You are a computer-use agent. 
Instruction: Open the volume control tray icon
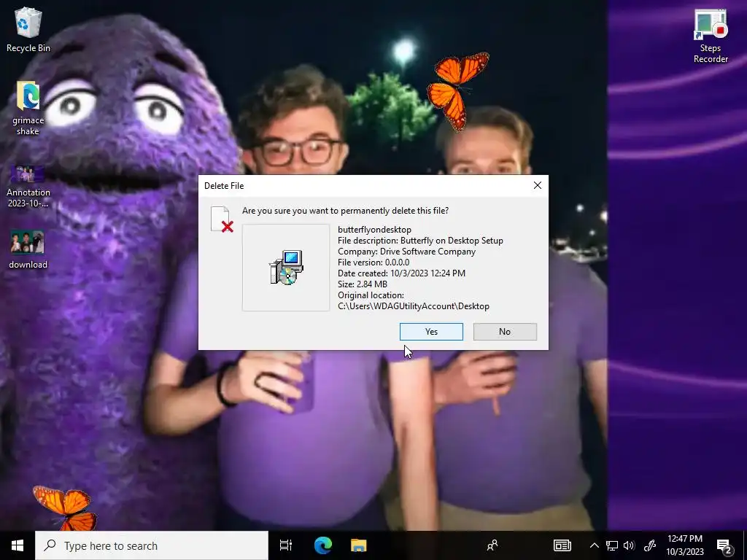(x=629, y=545)
